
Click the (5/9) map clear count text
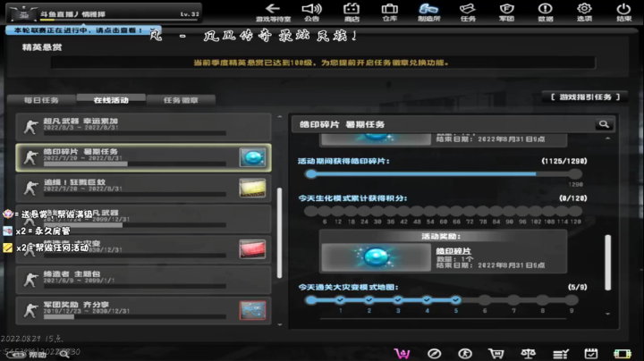click(x=577, y=287)
